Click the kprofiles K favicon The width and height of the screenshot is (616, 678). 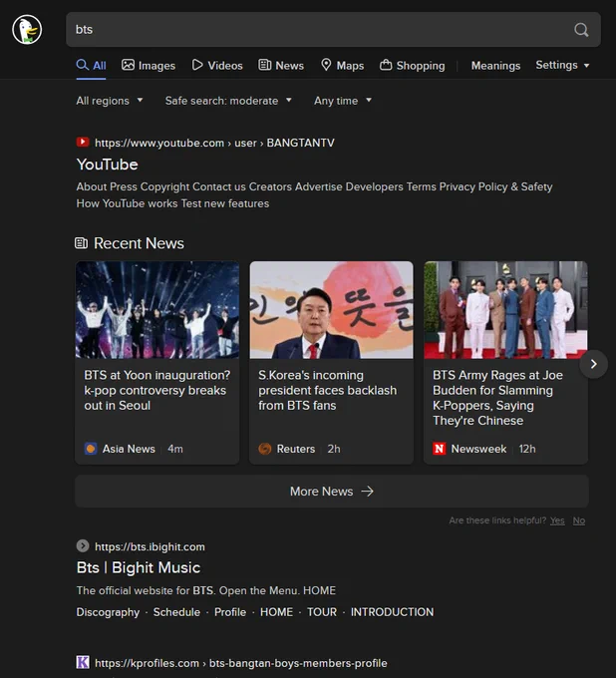83,662
